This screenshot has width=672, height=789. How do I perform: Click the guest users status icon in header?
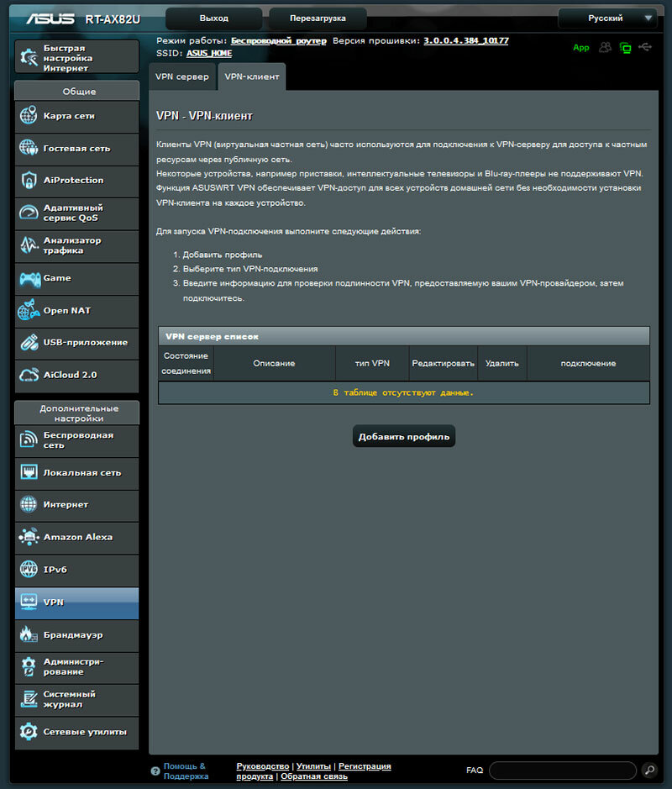(605, 47)
